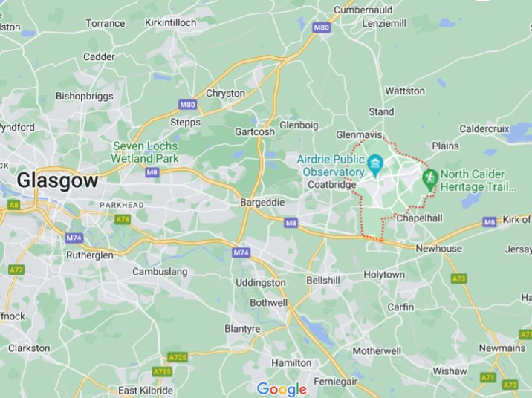
Task: Click the A77 road shield
Action: 16,270
